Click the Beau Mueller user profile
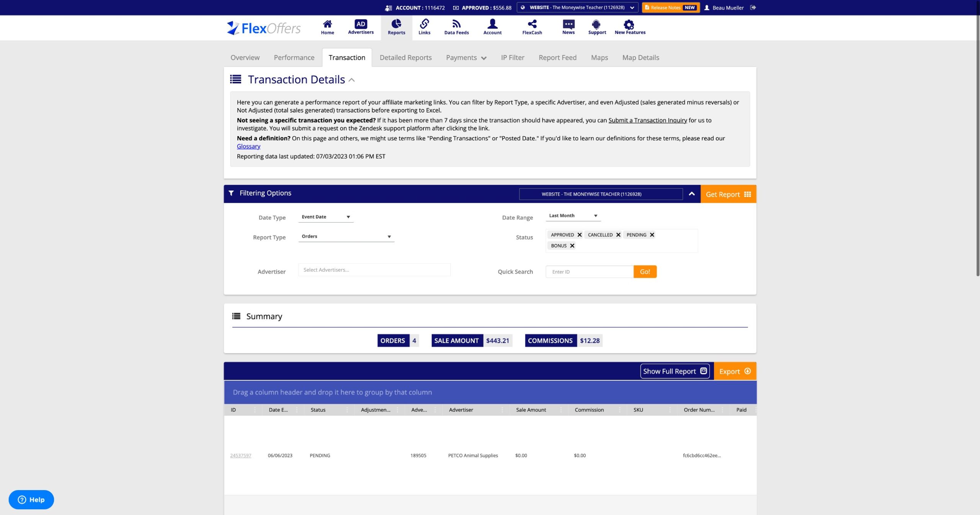980x515 pixels. coord(724,8)
